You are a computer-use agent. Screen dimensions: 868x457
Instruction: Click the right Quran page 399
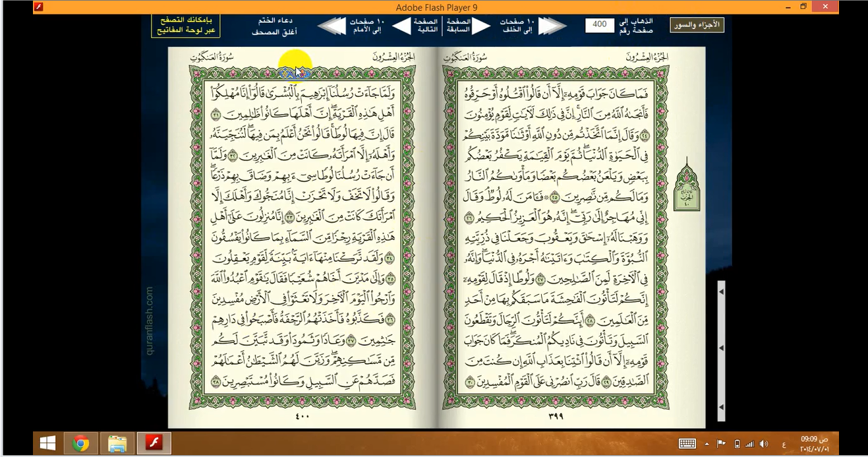[x=571, y=237]
